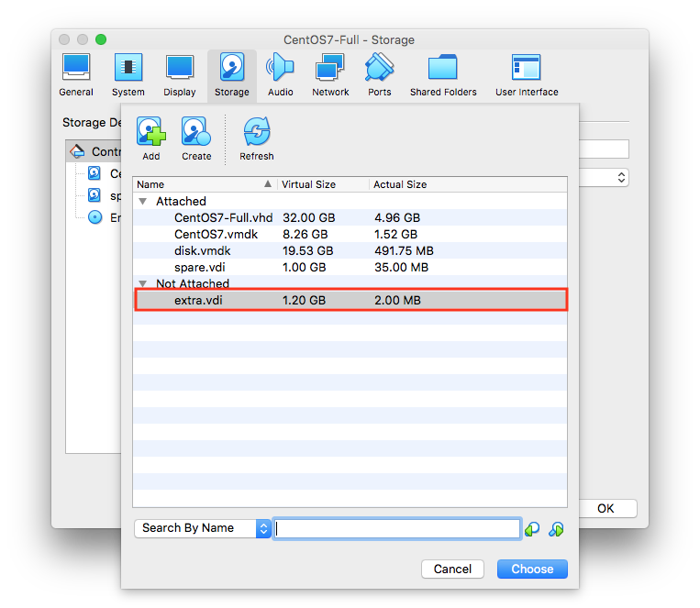700x608 pixels.
Task: Click the 32.00 GB virtual size cell
Action: pos(309,218)
